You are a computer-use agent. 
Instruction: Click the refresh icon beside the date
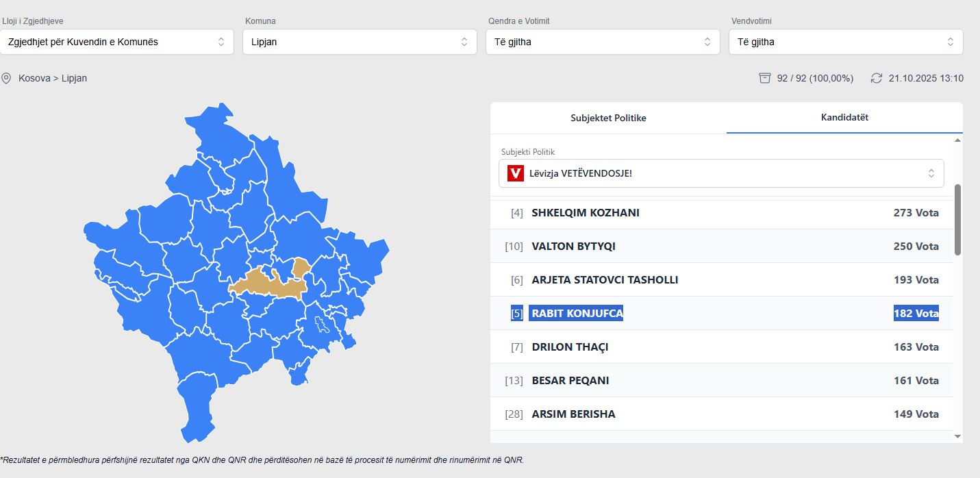click(x=877, y=78)
